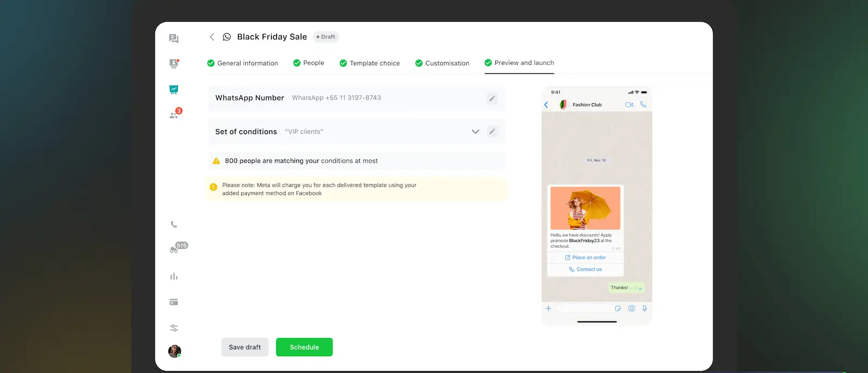Open the visitors binoculars icon with 515
This screenshot has width=868, height=373.
tap(175, 249)
